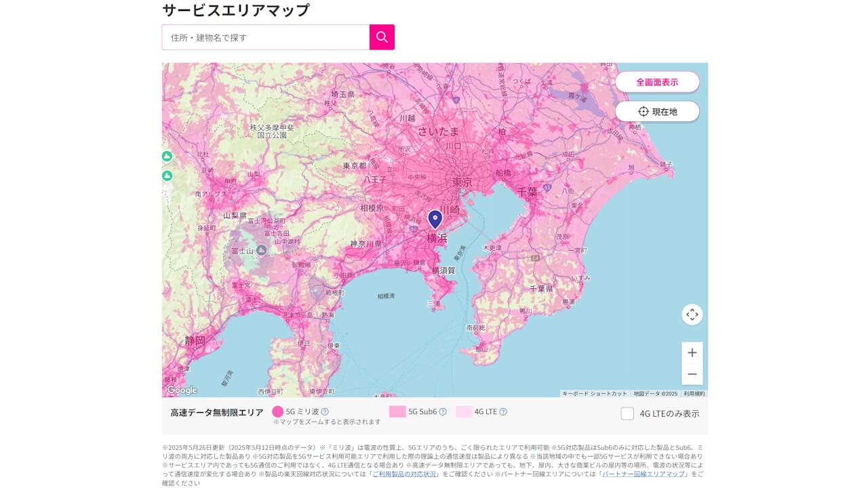Screen dimensions: 868x488
Task: Click the 船橋 label on the map
Action: pyautogui.click(x=503, y=173)
